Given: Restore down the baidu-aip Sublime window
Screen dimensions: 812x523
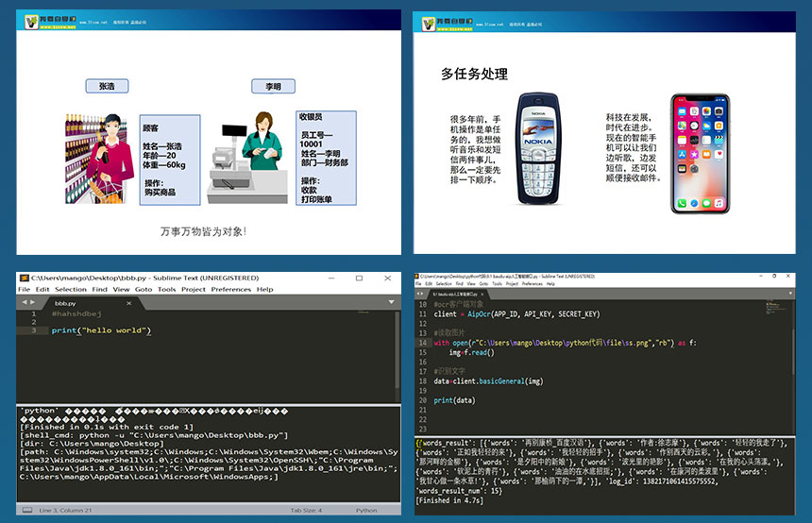Looking at the screenshot, I should 774,276.
